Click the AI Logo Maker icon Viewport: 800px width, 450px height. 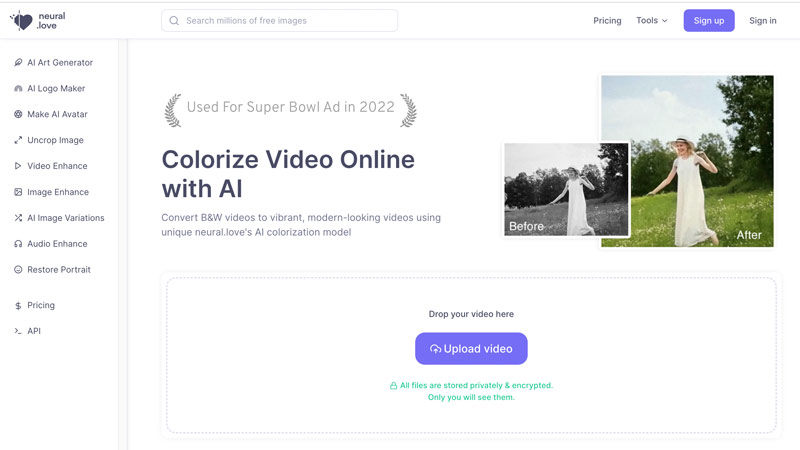click(x=18, y=88)
